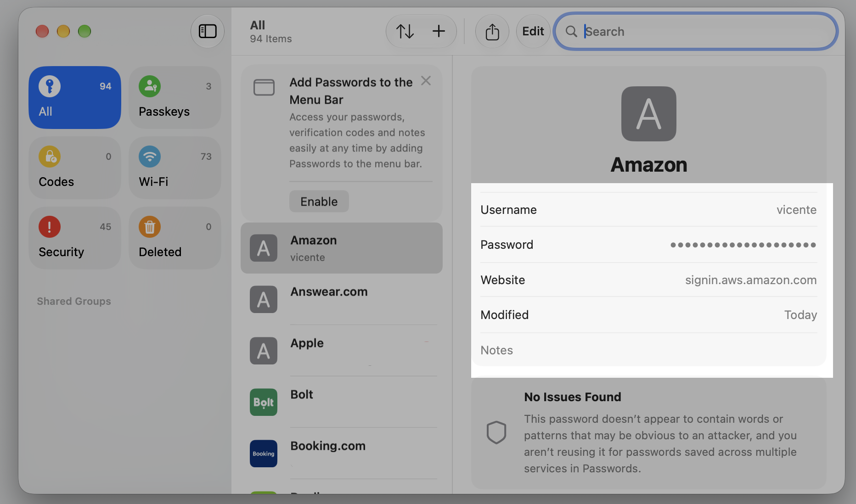Open the website signin.aws.amazon.com

pyautogui.click(x=751, y=280)
